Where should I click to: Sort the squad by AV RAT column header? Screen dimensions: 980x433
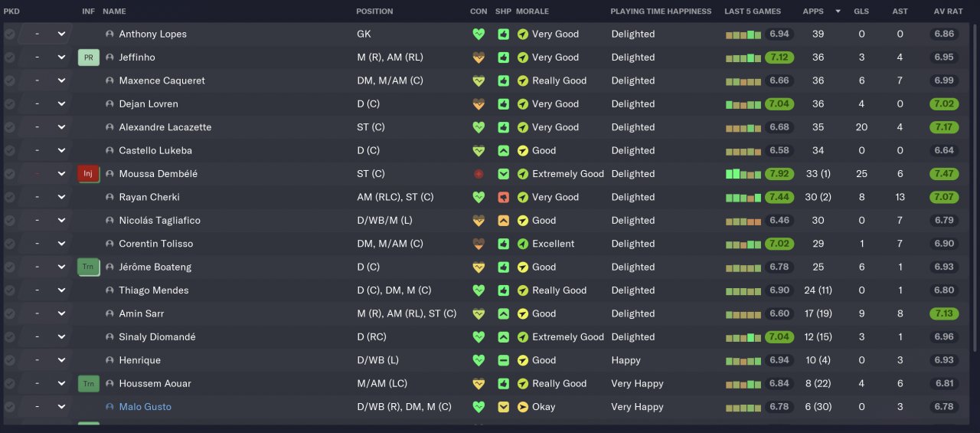(x=944, y=11)
